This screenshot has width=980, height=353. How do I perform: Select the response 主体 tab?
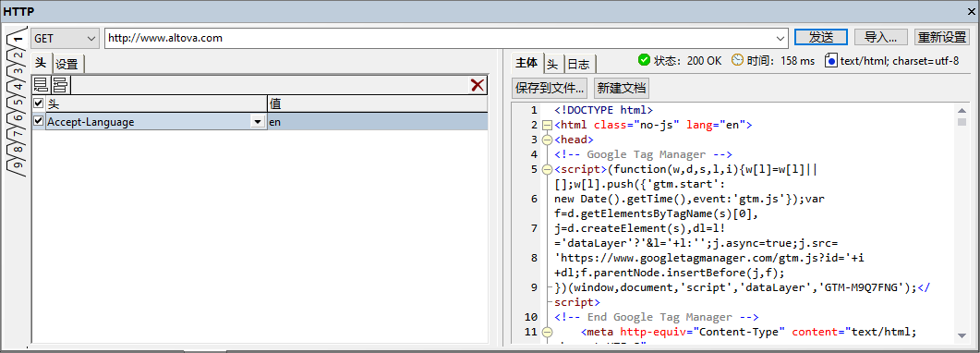(526, 63)
